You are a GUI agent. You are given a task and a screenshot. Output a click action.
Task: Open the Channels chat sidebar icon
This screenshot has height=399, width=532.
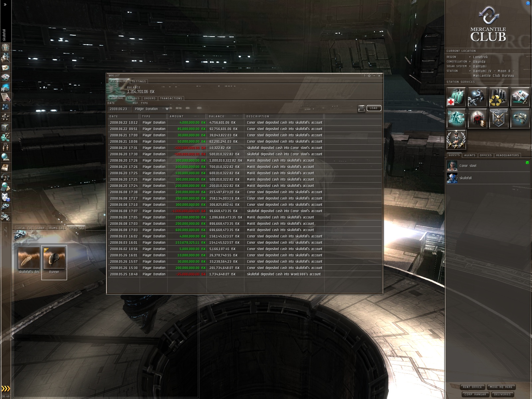(x=5, y=147)
